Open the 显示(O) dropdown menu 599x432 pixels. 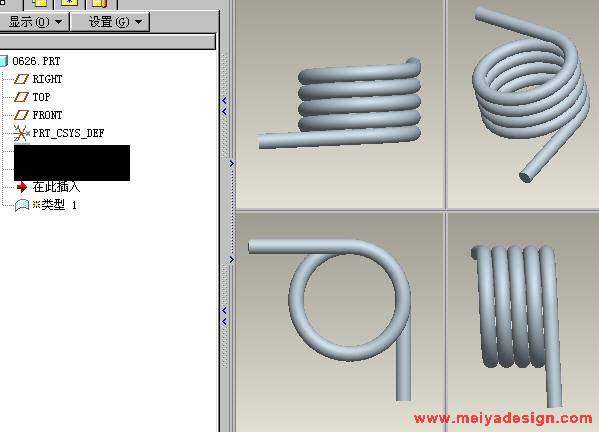35,22
